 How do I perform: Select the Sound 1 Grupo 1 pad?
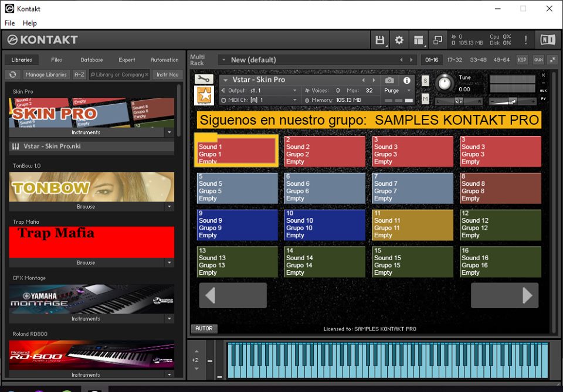(236, 151)
